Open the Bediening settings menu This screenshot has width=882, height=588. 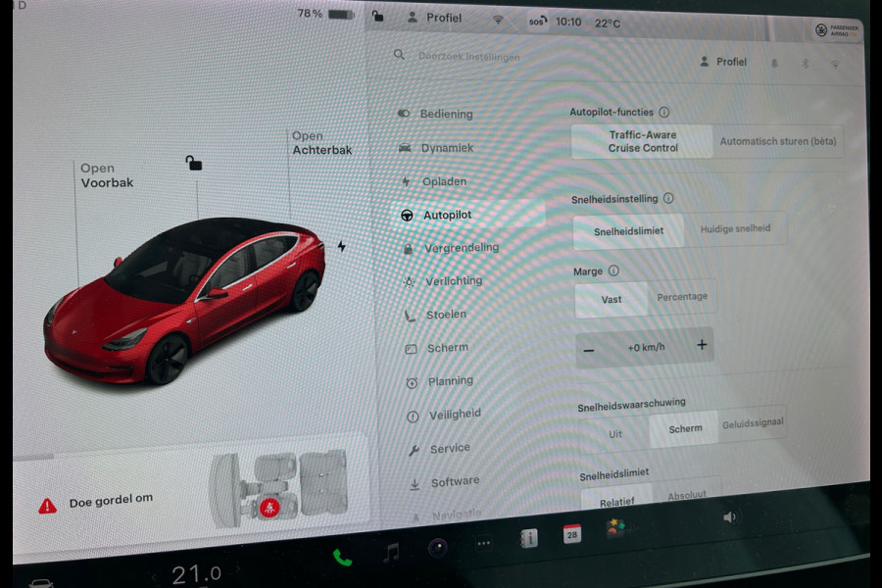pyautogui.click(x=436, y=114)
